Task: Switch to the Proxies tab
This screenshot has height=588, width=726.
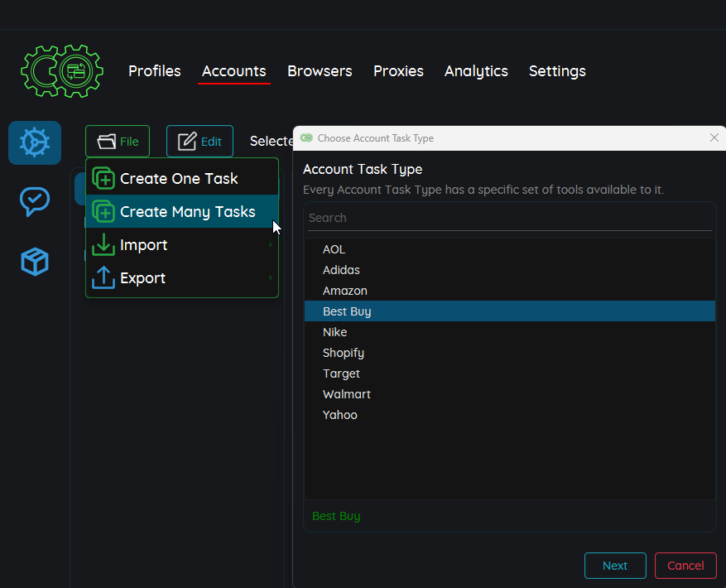Action: pyautogui.click(x=398, y=71)
